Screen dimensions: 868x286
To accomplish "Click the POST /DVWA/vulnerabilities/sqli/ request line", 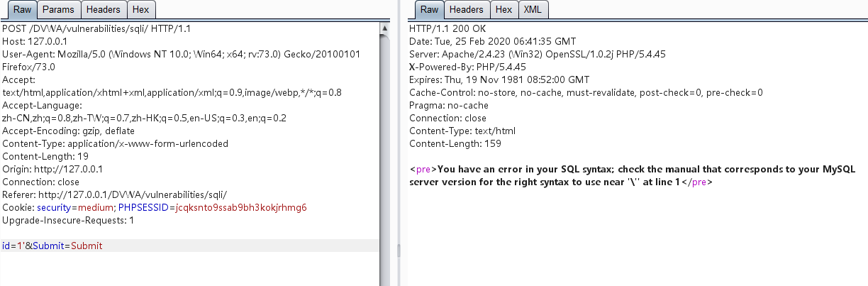I will click(96, 29).
